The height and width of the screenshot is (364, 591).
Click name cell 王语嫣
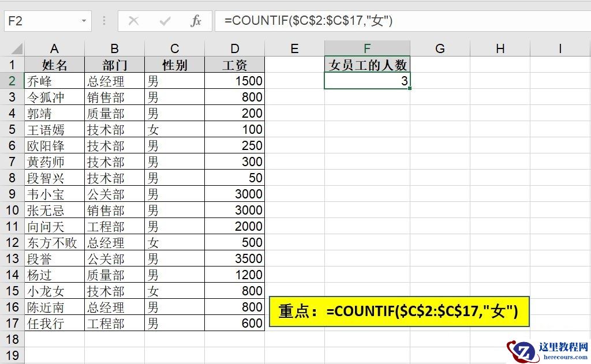pos(54,129)
